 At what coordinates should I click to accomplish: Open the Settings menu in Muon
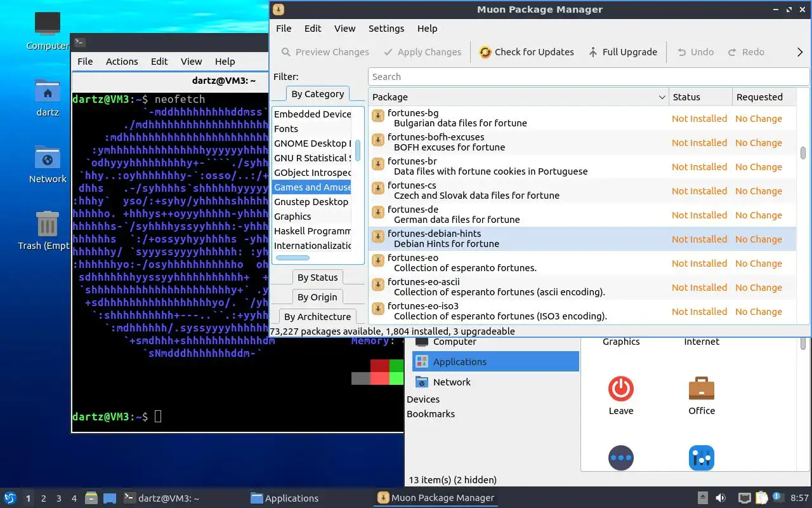[386, 29]
